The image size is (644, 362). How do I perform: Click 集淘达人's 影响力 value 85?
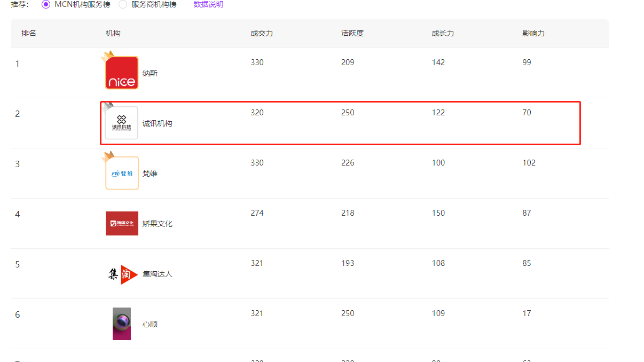(x=527, y=263)
